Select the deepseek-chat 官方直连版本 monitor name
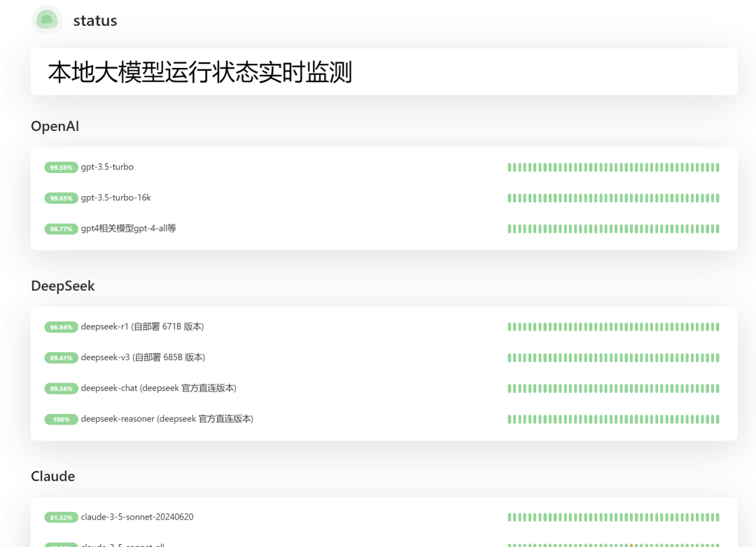The width and height of the screenshot is (756, 547). pos(159,388)
